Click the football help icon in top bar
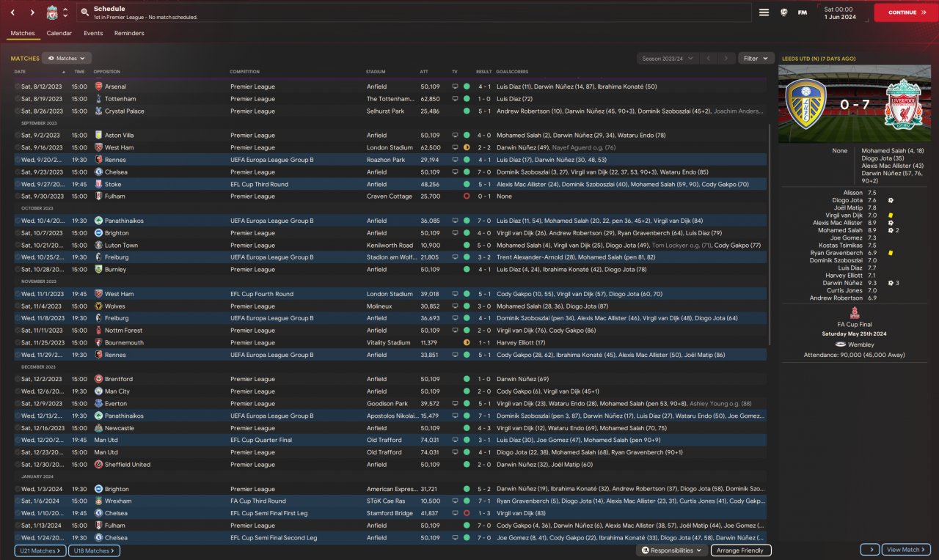Screen dimensions: 939x560 click(784, 12)
